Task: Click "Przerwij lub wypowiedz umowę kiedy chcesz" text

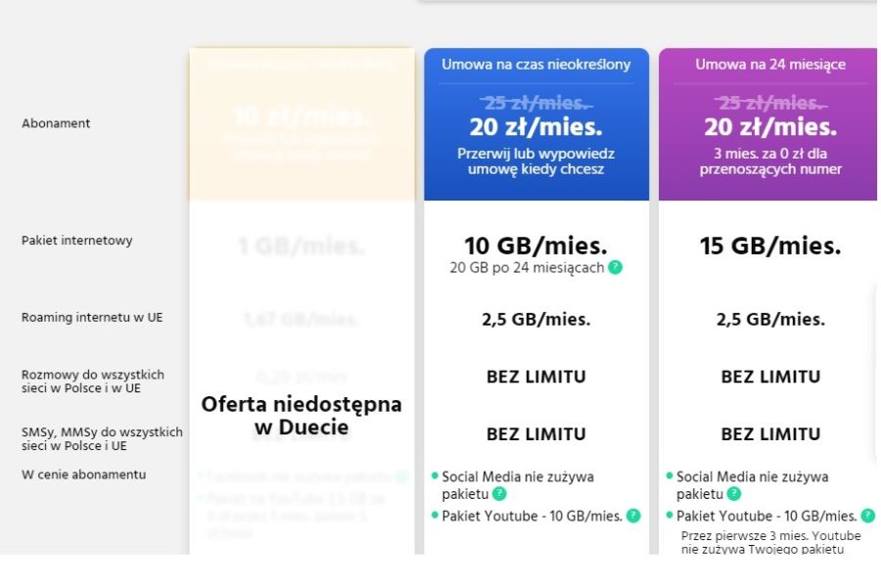Action: pos(536,161)
